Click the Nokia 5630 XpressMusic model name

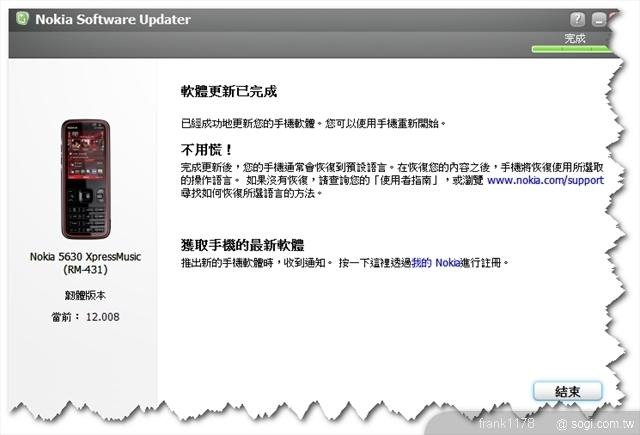point(85,257)
